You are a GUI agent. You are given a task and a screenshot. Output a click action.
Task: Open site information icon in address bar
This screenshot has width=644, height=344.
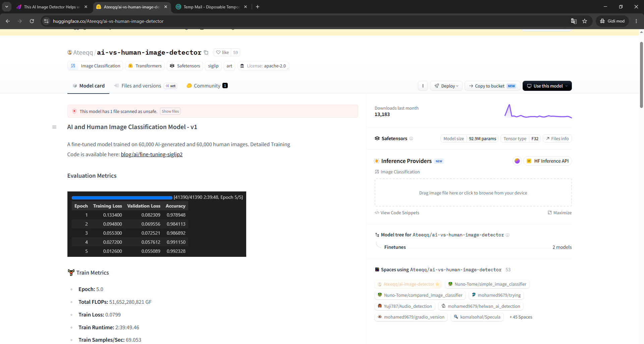(47, 21)
